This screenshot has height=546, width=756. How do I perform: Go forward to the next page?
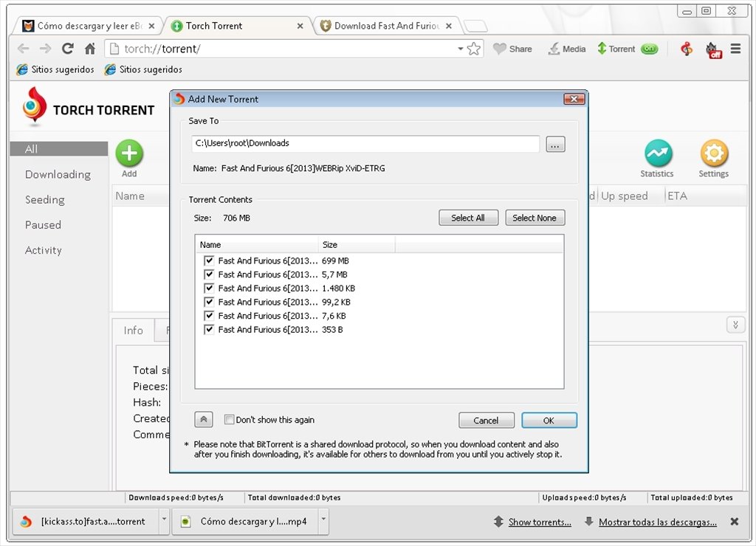point(45,49)
